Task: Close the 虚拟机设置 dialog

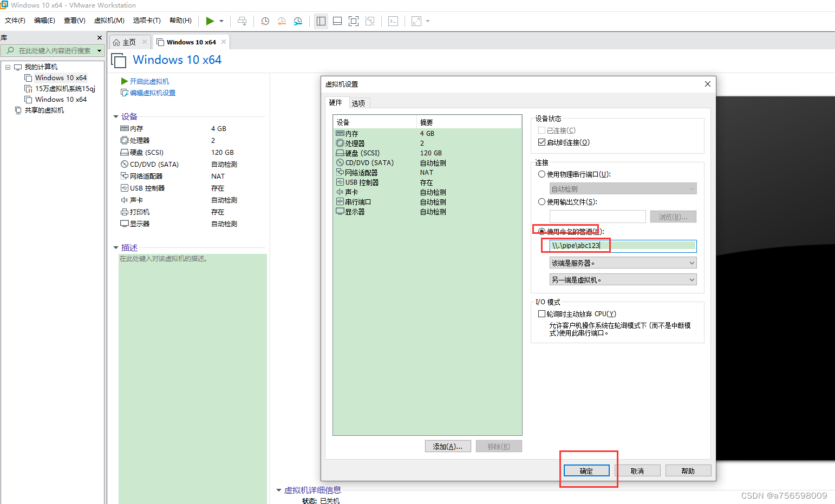Action: (x=708, y=84)
